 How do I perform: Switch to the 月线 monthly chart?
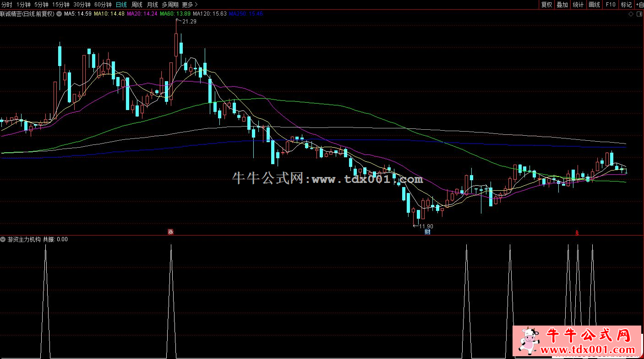153,5
